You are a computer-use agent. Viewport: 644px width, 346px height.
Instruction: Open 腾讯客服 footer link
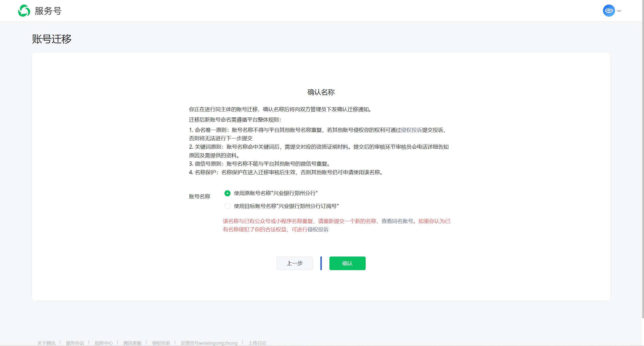pyautogui.click(x=132, y=343)
